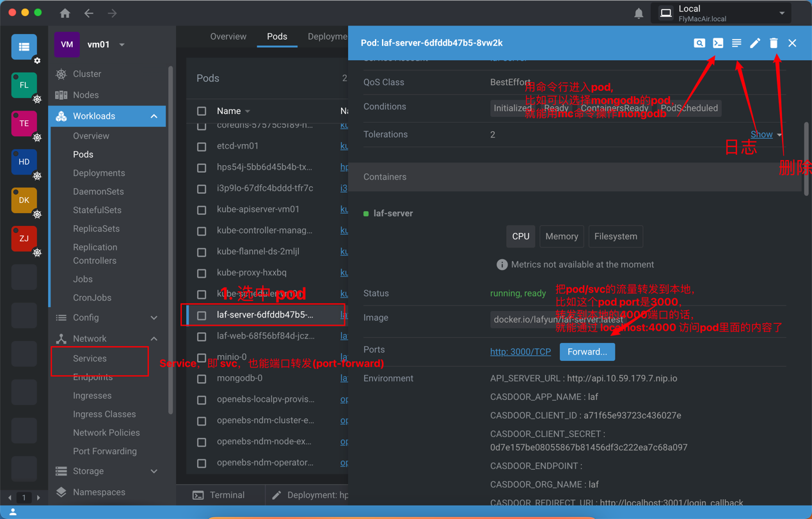Open the http: 3000/TCP port link

click(x=520, y=352)
